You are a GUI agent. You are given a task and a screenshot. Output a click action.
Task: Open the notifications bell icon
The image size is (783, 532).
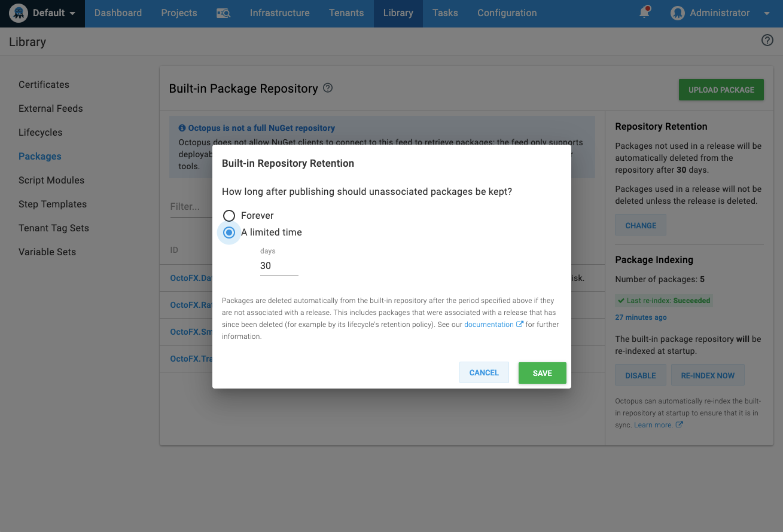(x=644, y=13)
